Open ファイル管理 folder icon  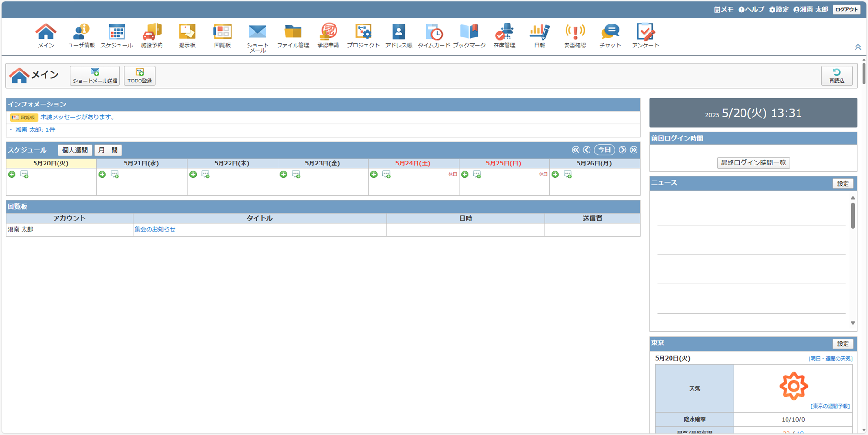tap(293, 36)
